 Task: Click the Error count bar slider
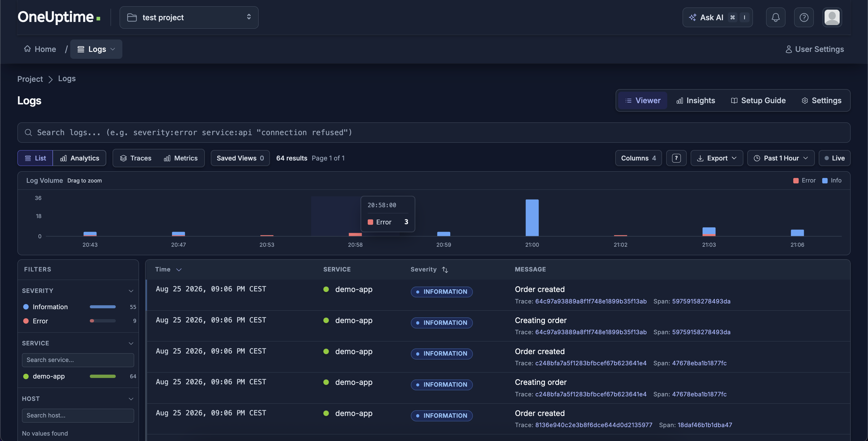102,321
